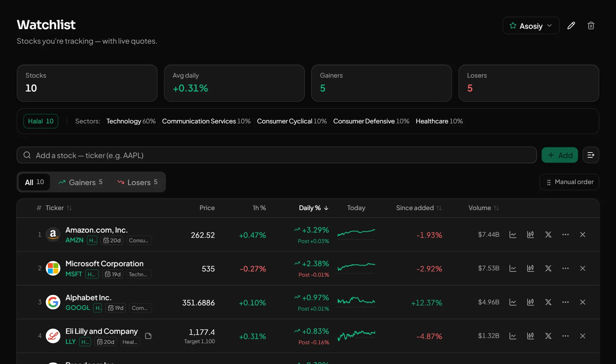Viewport: 616px width, 364px height.
Task: Click the green Add button
Action: coord(560,155)
